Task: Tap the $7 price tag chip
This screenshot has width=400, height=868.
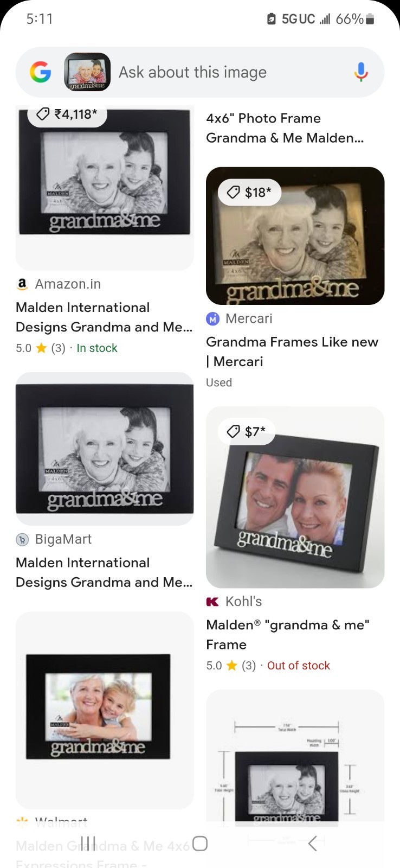Action: (247, 431)
